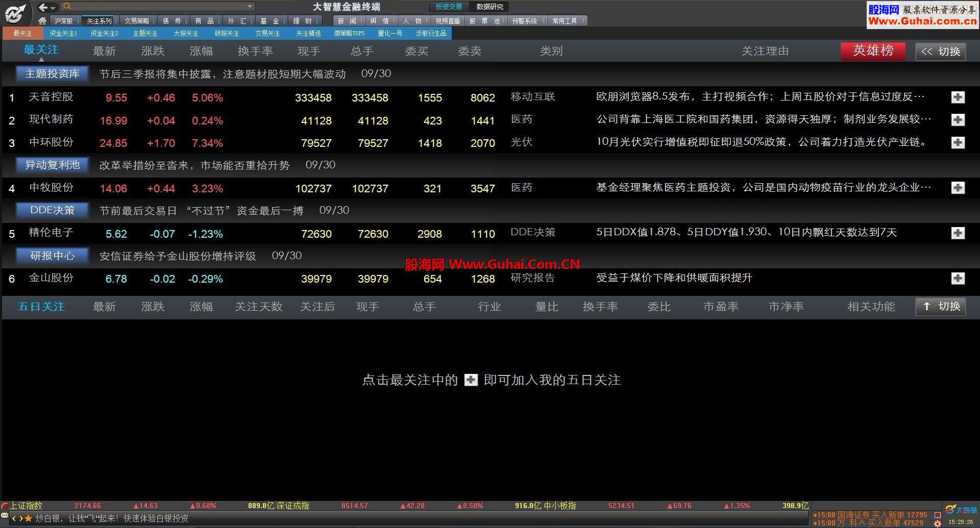Viewport: 980px width, 528px height.
Task: Open 债券 menu
Action: pyautogui.click(x=173, y=21)
